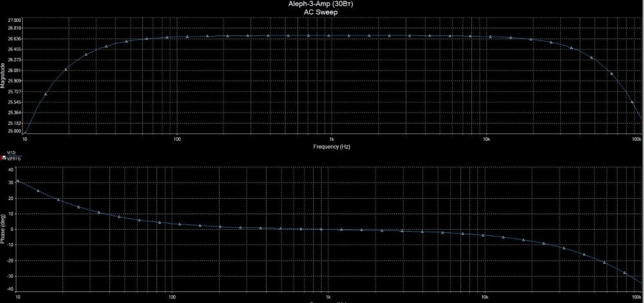
Task: Click the first magnitude marker at 10 Hz
Action: [x=25, y=132]
